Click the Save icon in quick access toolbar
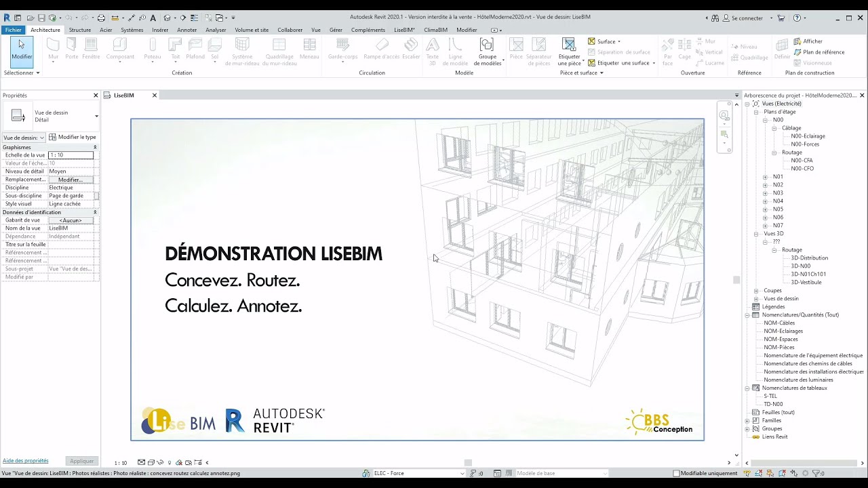This screenshot has width=868, height=488. 41,18
